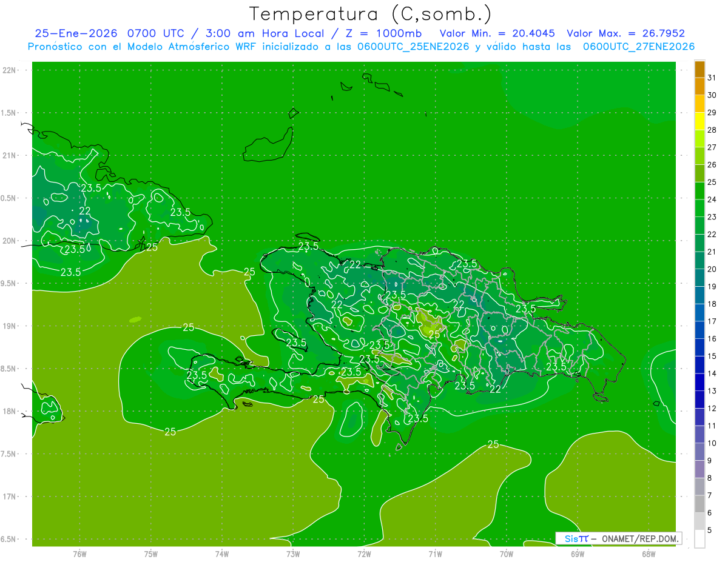
Task: Click the "0600UTC_27ENE2026" valid-until time text
Action: [638, 47]
